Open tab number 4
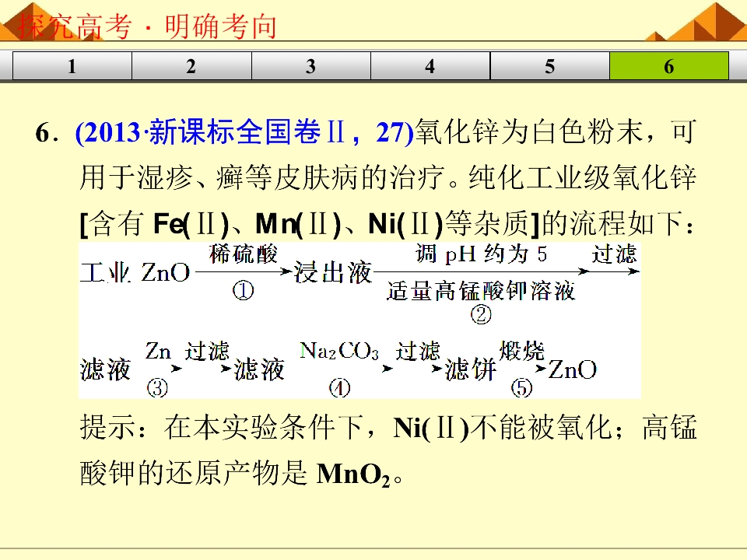 point(430,65)
